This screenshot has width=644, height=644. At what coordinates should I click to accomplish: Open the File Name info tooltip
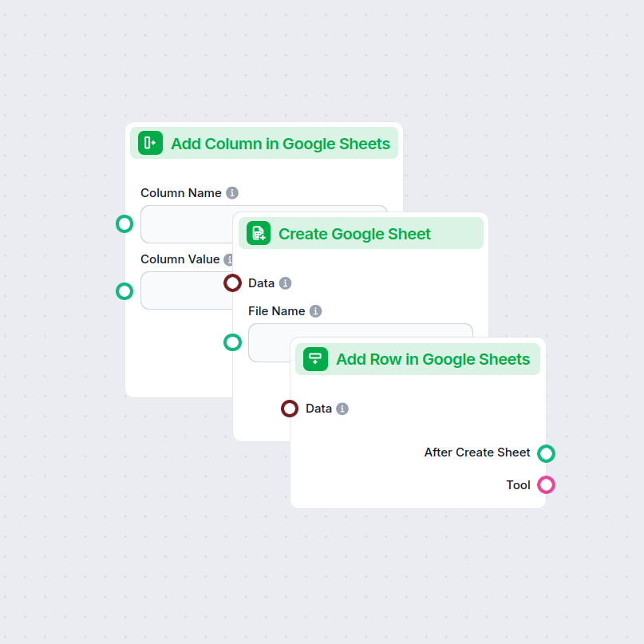coord(317,310)
